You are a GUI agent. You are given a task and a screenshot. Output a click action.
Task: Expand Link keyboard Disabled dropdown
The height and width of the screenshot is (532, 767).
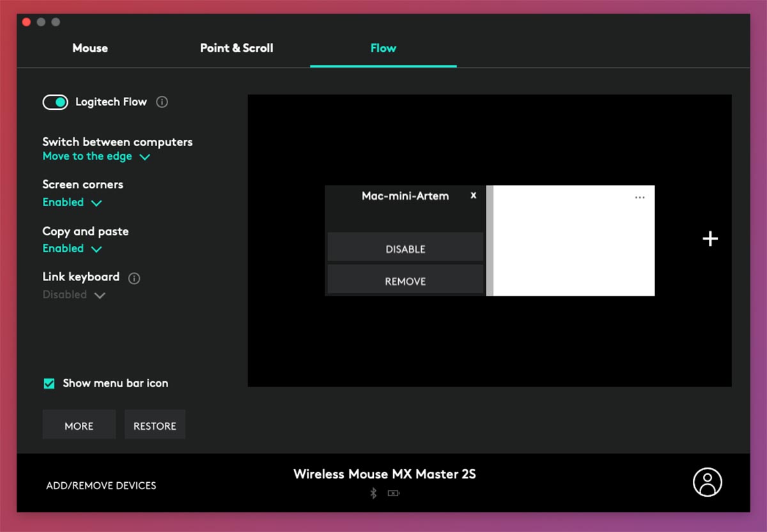74,295
